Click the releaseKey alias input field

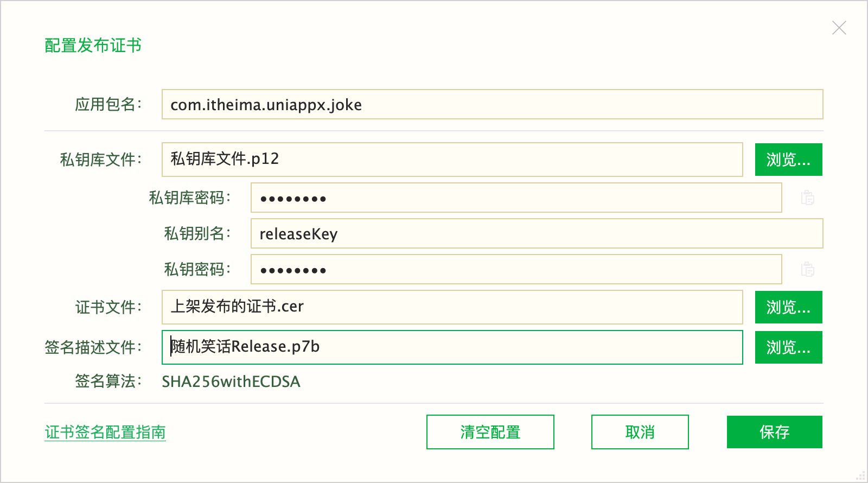pos(537,233)
